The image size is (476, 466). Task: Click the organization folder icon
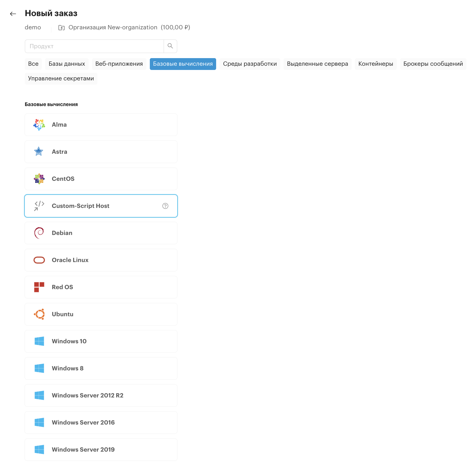pos(62,28)
